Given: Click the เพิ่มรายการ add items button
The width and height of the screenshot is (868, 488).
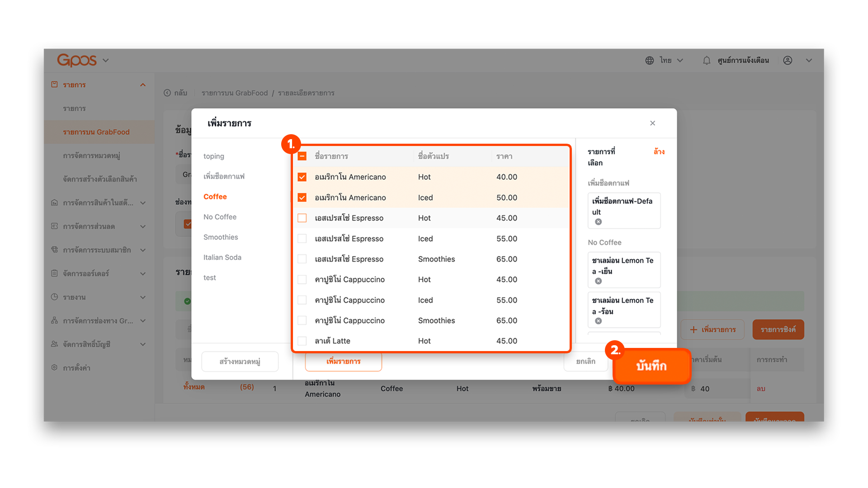Looking at the screenshot, I should point(344,361).
